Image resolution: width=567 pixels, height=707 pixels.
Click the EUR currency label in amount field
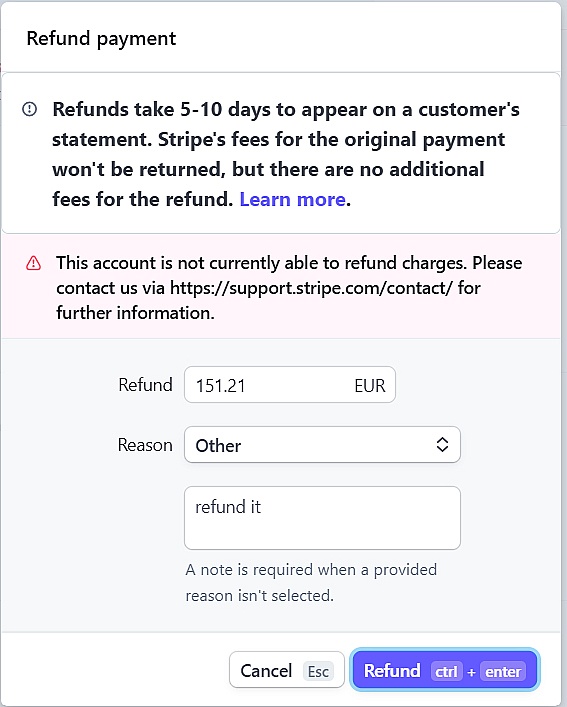coord(370,386)
